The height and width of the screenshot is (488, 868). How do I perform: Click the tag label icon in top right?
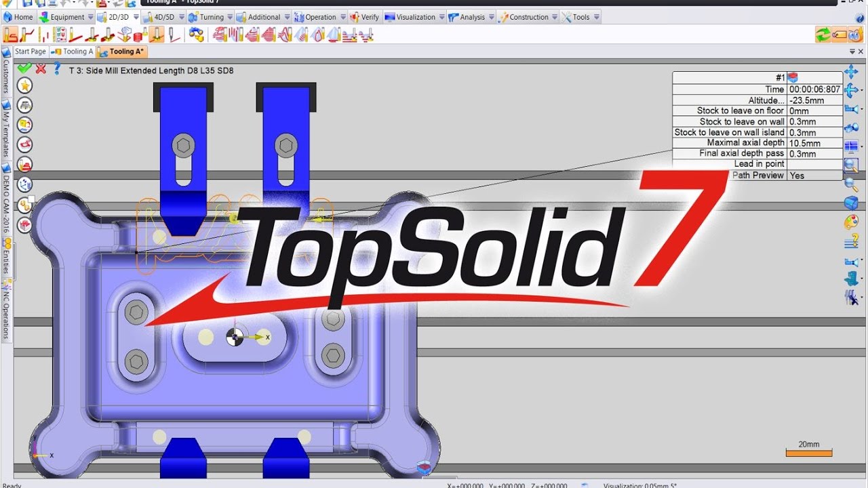(840, 34)
